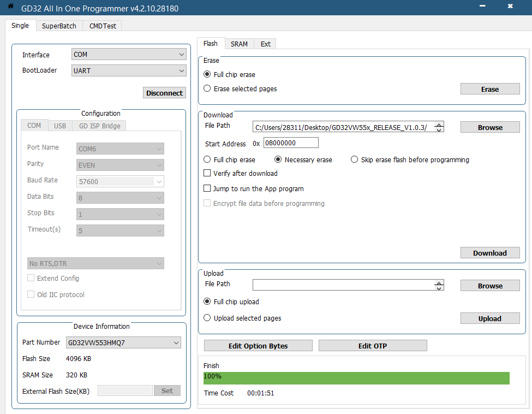Expand the Interface dropdown
The height and width of the screenshot is (414, 532).
point(129,54)
